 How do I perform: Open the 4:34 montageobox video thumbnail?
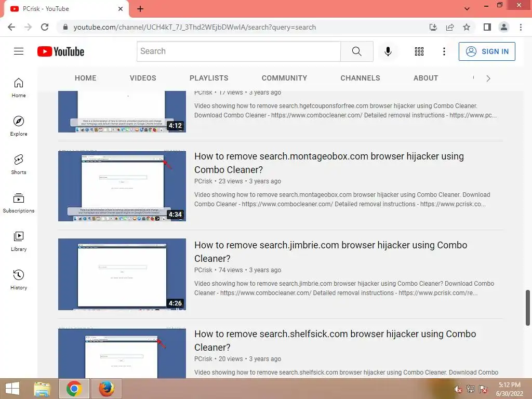click(x=122, y=185)
